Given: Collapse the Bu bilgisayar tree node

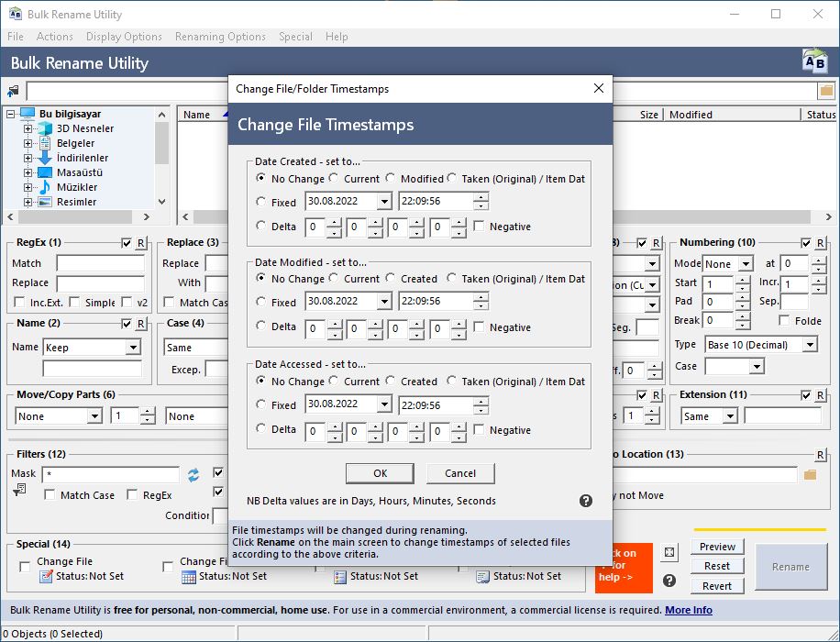Looking at the screenshot, I should (x=10, y=114).
